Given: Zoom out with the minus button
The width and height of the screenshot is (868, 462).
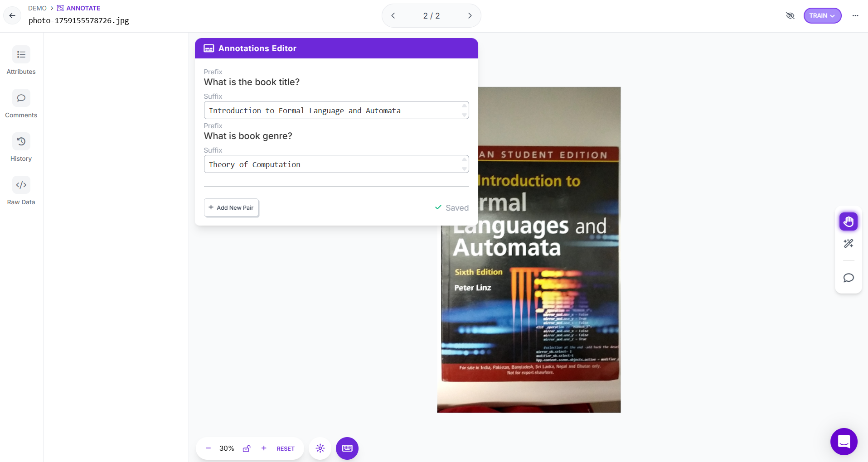Looking at the screenshot, I should click(x=209, y=448).
